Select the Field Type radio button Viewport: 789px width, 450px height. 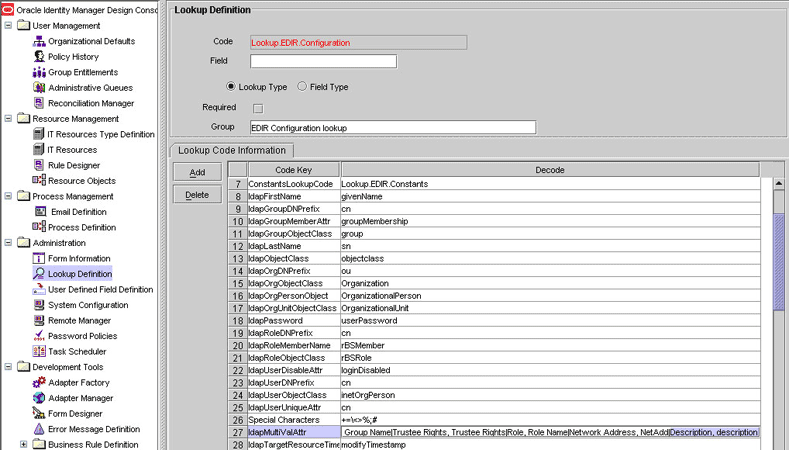302,86
